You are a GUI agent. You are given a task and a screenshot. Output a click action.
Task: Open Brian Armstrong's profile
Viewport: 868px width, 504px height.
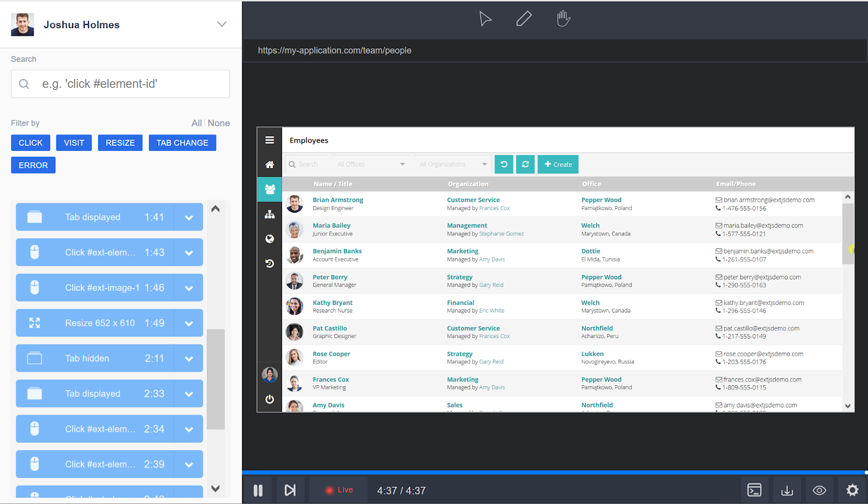click(338, 200)
